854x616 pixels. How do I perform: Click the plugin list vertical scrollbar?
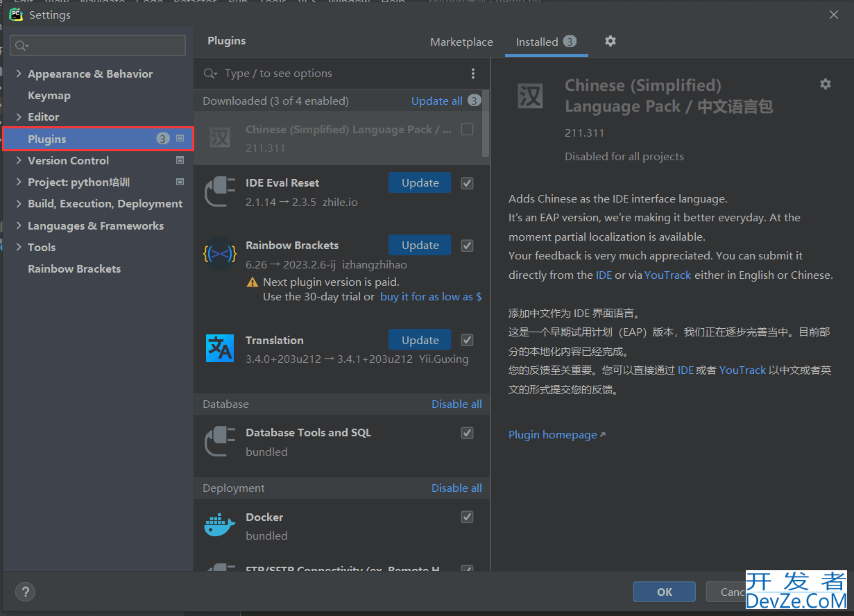(486, 123)
